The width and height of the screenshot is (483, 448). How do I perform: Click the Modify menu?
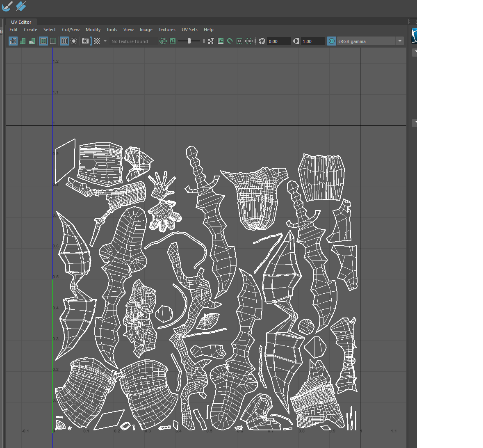tap(93, 30)
